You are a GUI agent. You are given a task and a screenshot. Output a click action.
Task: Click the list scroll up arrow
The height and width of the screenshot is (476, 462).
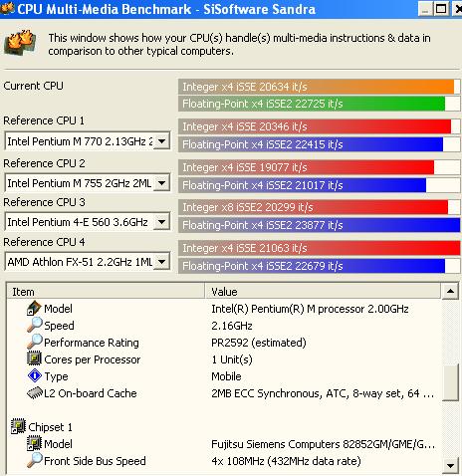450,292
